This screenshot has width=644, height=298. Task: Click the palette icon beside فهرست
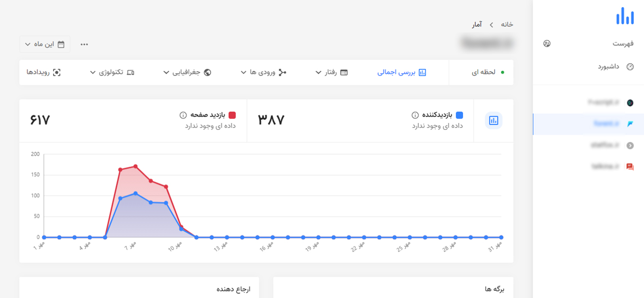[547, 44]
